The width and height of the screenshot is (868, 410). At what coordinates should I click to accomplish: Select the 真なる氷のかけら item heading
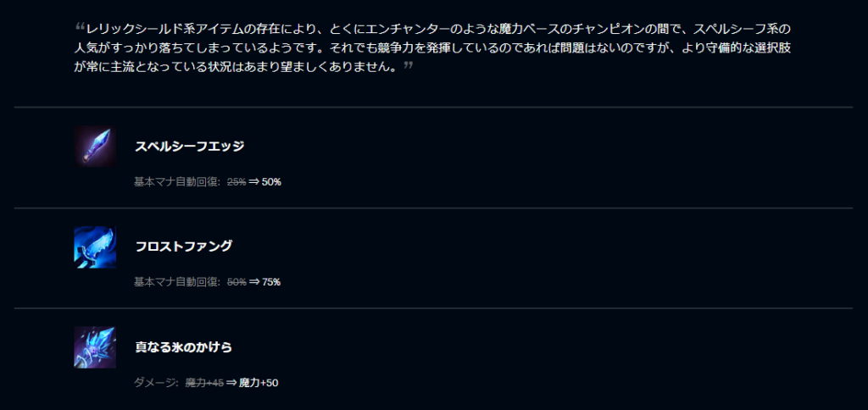click(x=184, y=347)
